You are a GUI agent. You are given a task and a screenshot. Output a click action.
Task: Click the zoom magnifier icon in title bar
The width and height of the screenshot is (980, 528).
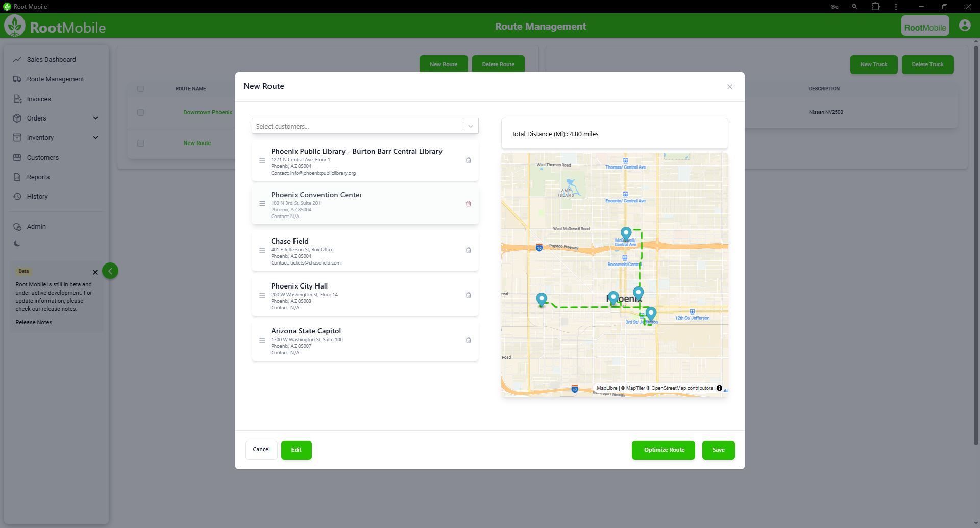click(x=854, y=7)
